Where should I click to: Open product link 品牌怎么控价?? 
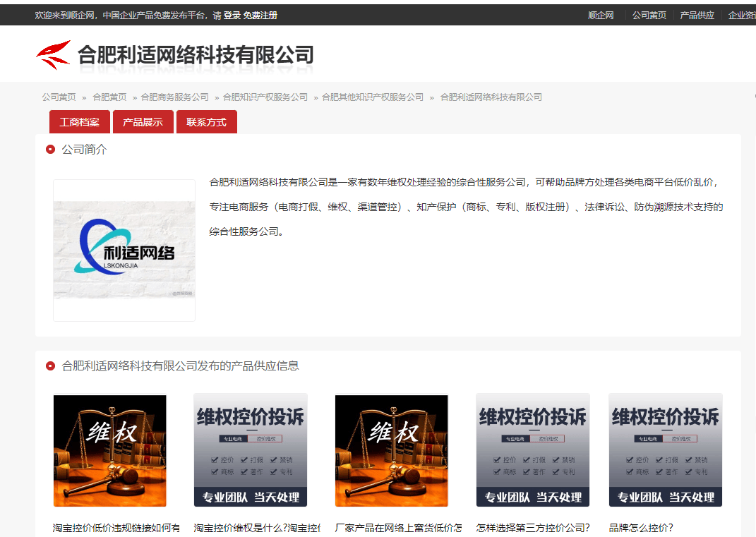point(641,528)
